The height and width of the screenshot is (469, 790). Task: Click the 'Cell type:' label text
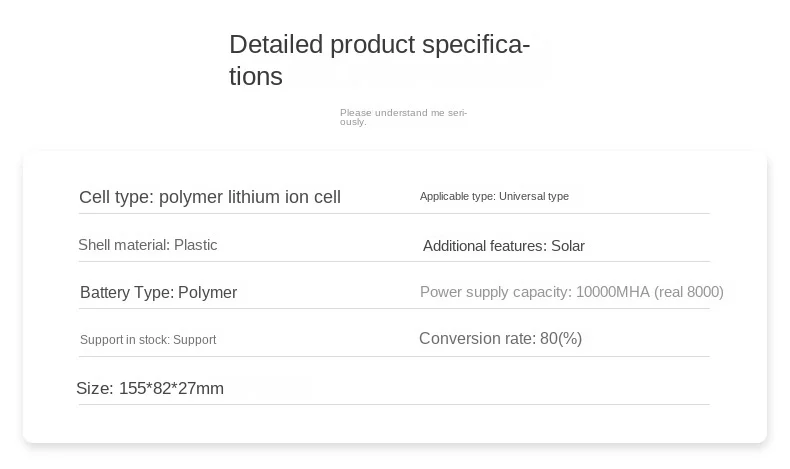click(116, 197)
